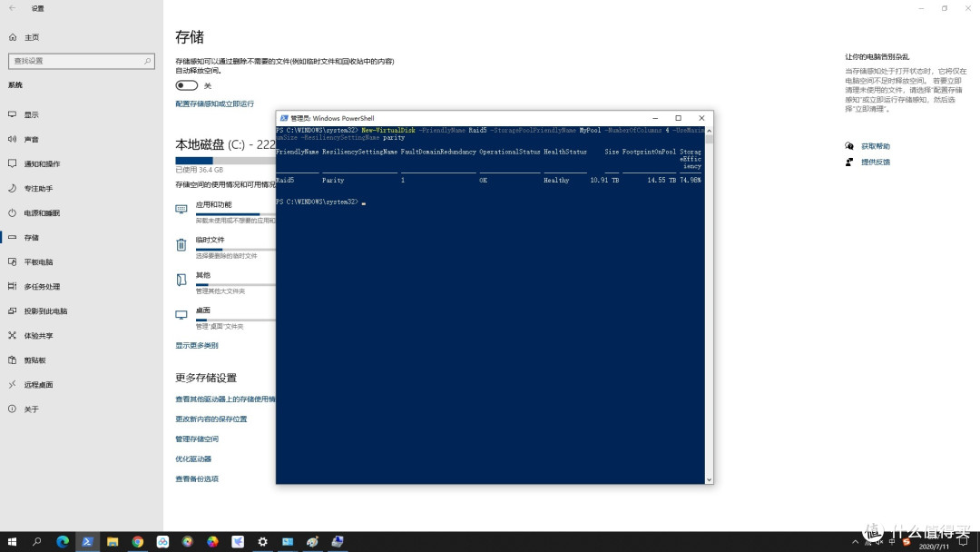Click the 获取帮助 help icon
This screenshot has width=980, height=552.
pyautogui.click(x=849, y=145)
